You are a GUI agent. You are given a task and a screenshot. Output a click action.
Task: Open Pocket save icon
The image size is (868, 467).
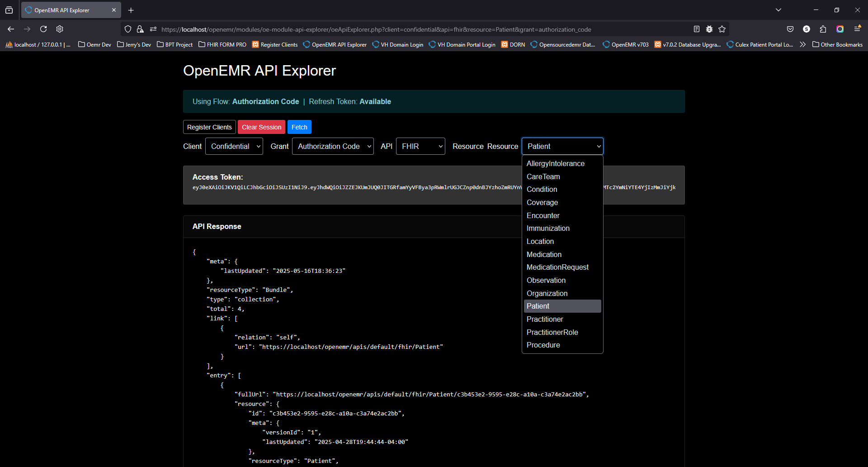(x=790, y=29)
